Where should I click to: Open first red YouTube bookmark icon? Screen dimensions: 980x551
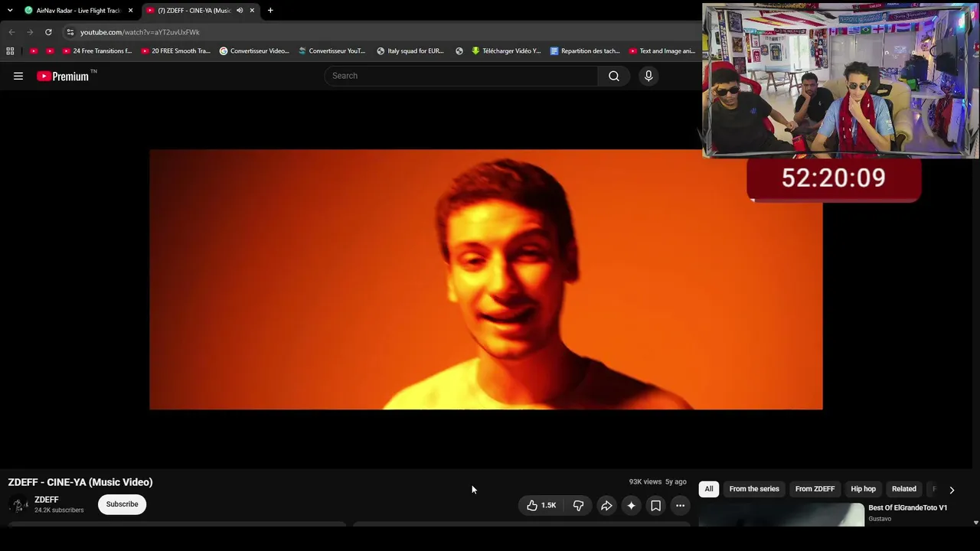pos(34,51)
